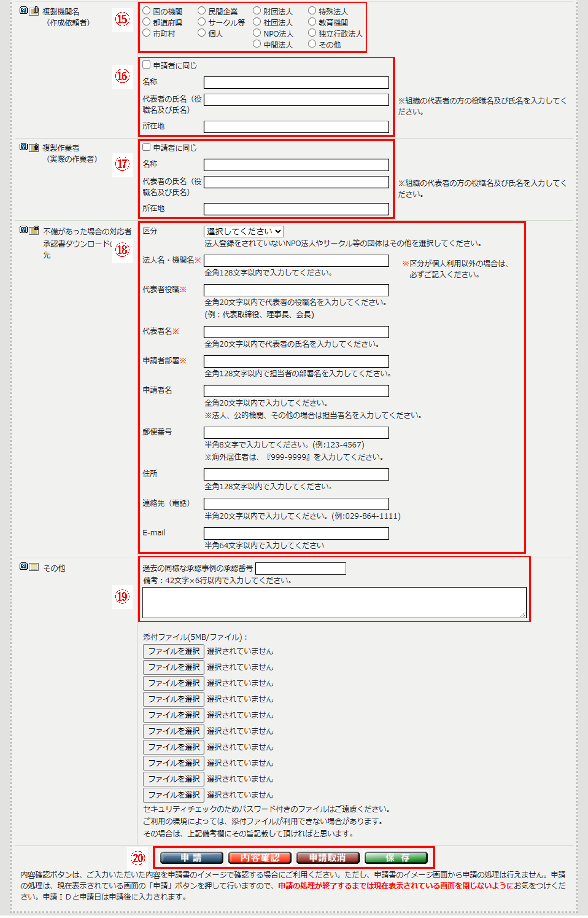Click the 所在地 field under 複製作業者

point(296,209)
